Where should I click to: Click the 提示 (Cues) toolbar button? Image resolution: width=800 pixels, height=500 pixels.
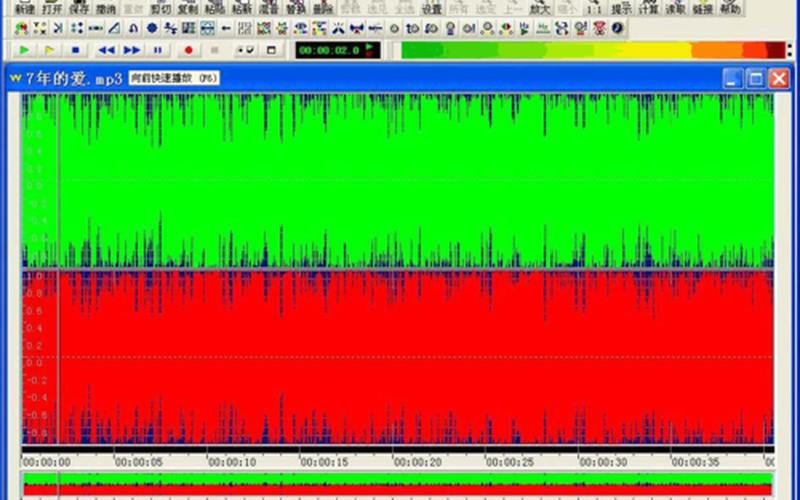[x=621, y=7]
